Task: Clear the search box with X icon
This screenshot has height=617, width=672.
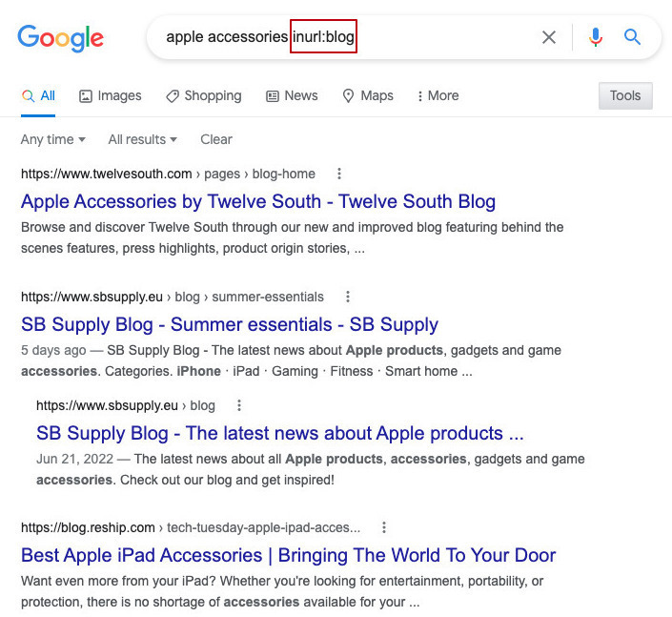Action: pyautogui.click(x=549, y=37)
